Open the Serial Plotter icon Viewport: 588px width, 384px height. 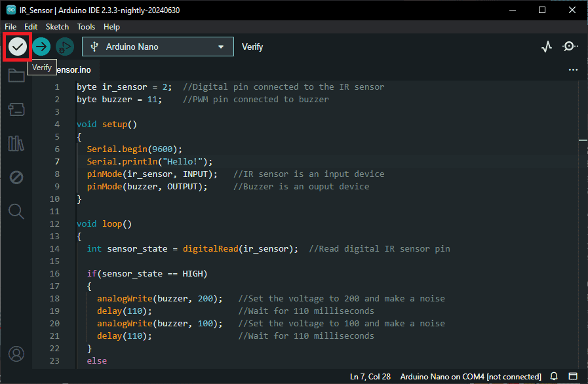(x=547, y=46)
